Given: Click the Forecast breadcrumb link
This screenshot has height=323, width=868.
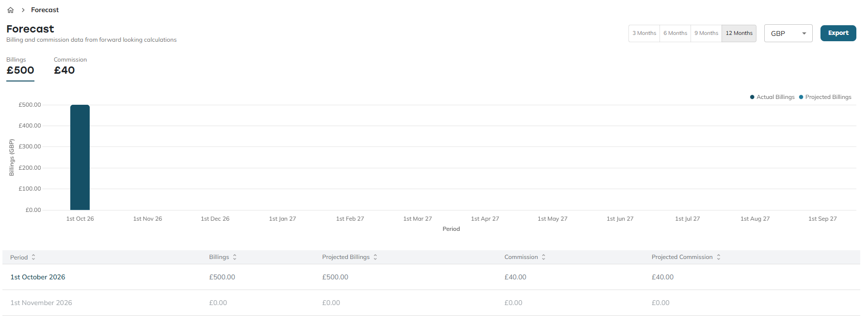Looking at the screenshot, I should click(x=45, y=10).
